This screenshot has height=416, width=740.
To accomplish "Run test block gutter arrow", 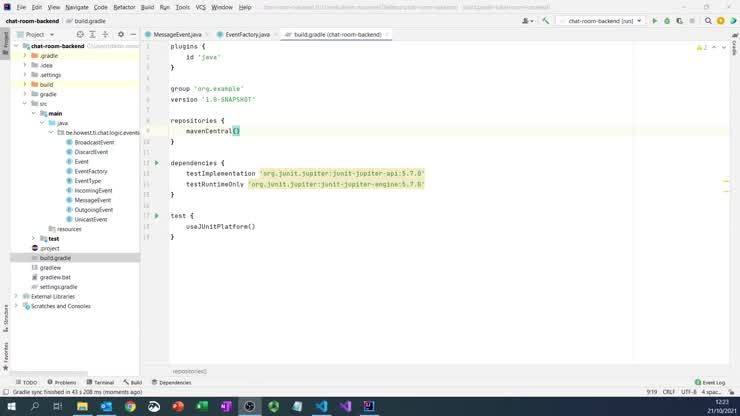I will point(157,216).
